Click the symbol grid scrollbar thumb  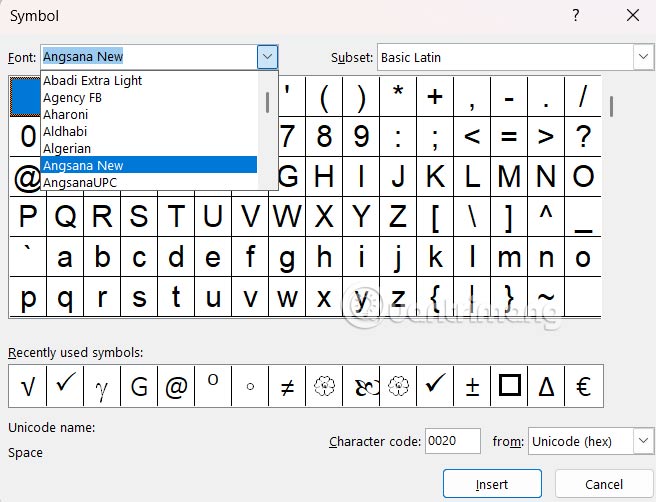[x=611, y=107]
